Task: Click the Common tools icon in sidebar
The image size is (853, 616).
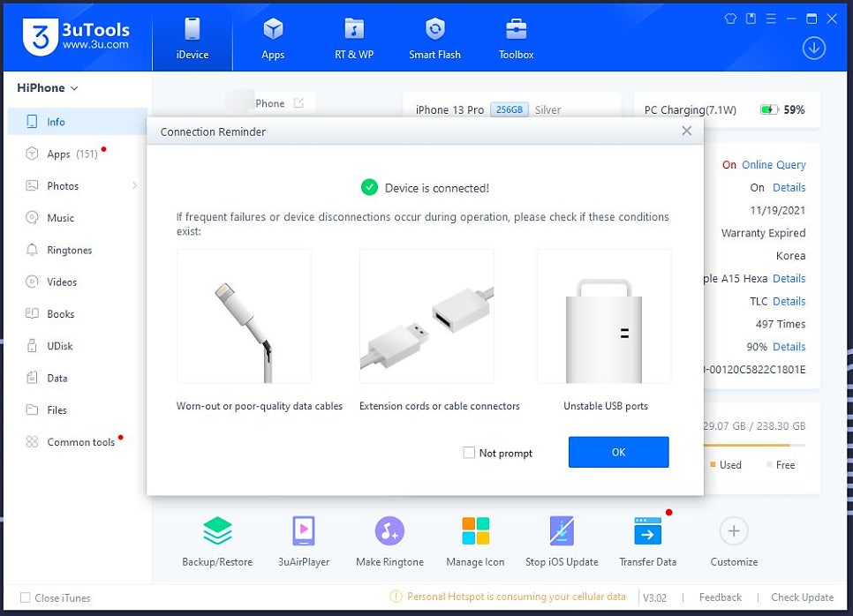Action: pos(32,442)
